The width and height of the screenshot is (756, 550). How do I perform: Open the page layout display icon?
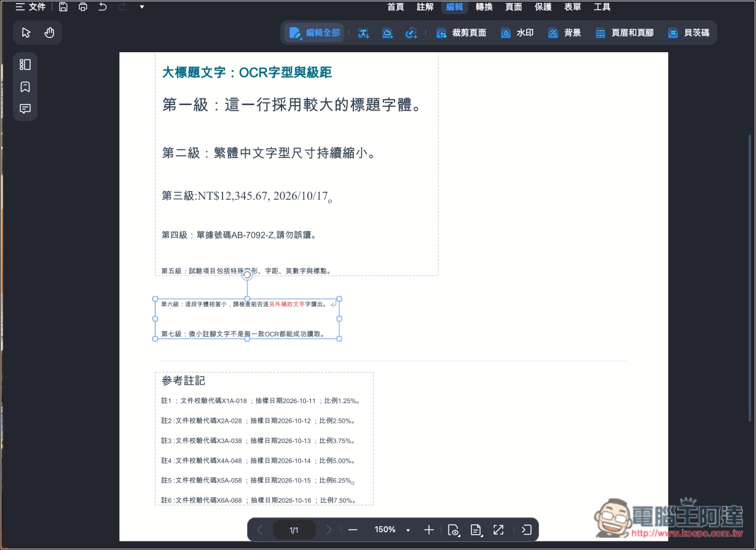[476, 530]
